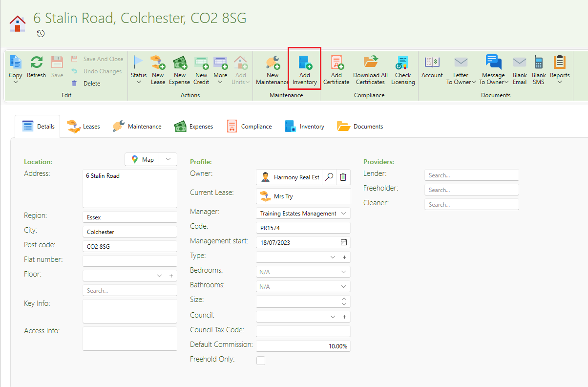
Task: Switch to the Leases tab
Action: pyautogui.click(x=84, y=127)
